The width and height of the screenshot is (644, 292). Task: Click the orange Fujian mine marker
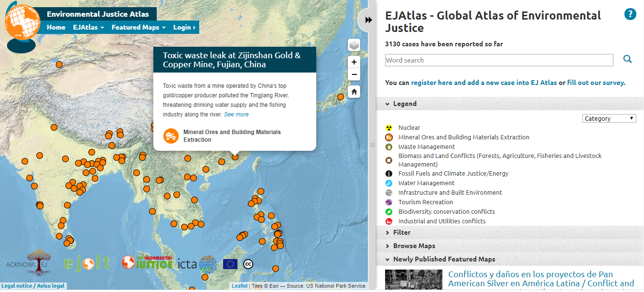[235, 156]
